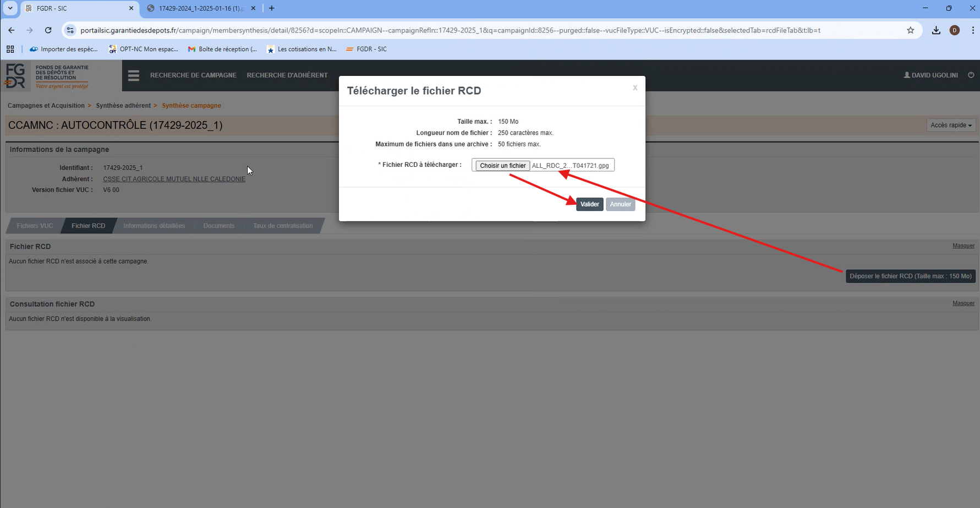Open the hamburger navigation menu

(x=134, y=75)
